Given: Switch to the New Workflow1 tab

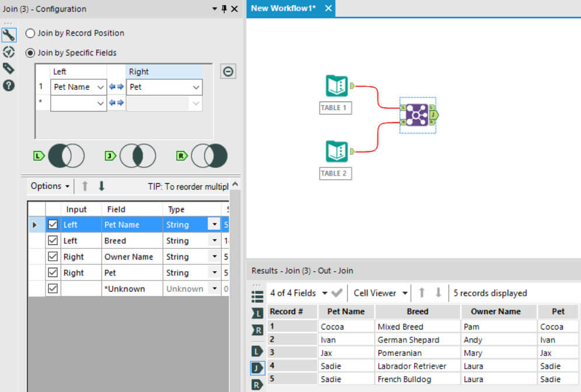Looking at the screenshot, I should coord(283,8).
